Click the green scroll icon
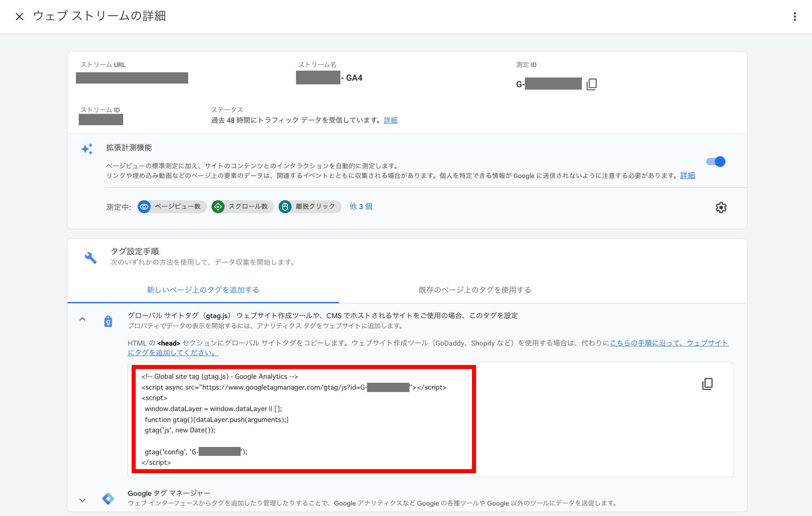 point(218,207)
